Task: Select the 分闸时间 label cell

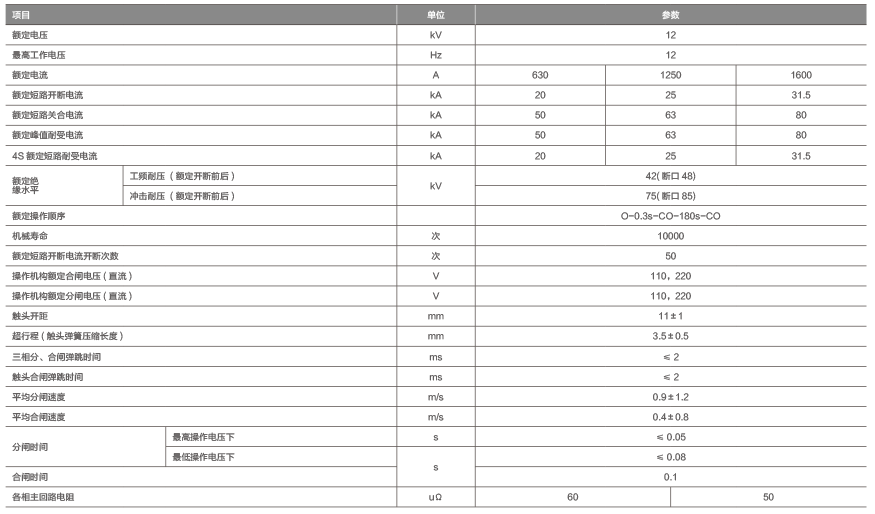Action: click(x=30, y=448)
